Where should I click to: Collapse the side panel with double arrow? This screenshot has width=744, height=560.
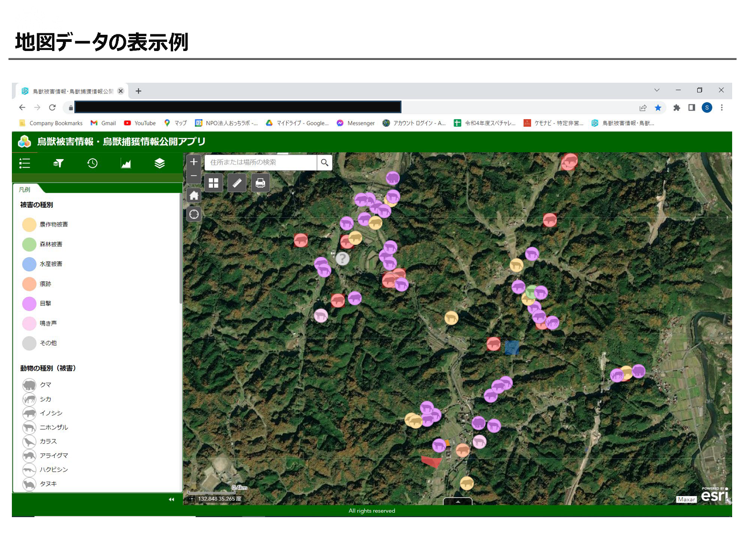coord(171,499)
